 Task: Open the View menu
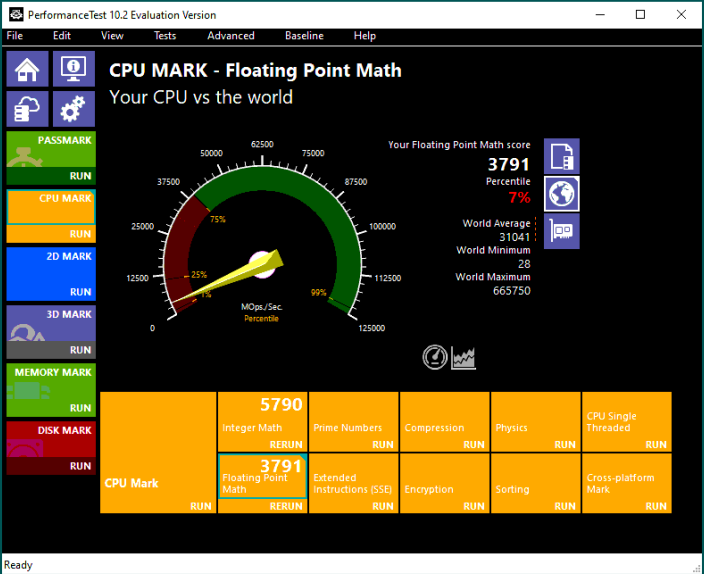tap(112, 35)
